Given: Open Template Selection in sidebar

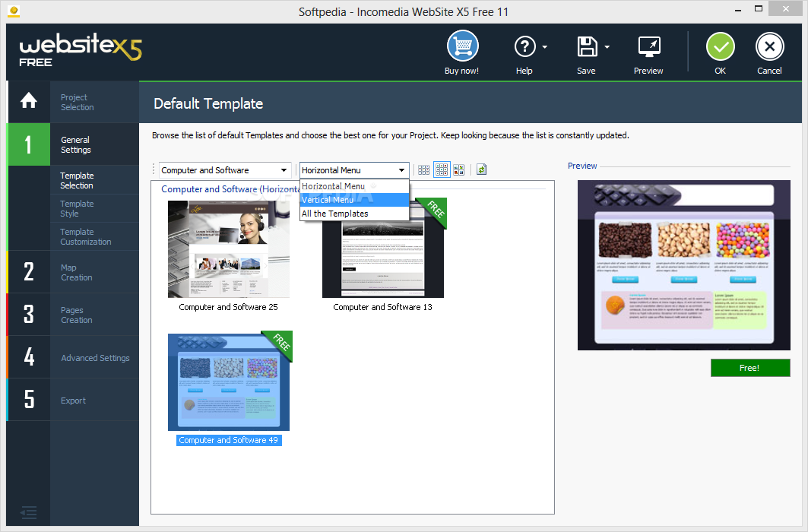Looking at the screenshot, I should pyautogui.click(x=94, y=180).
